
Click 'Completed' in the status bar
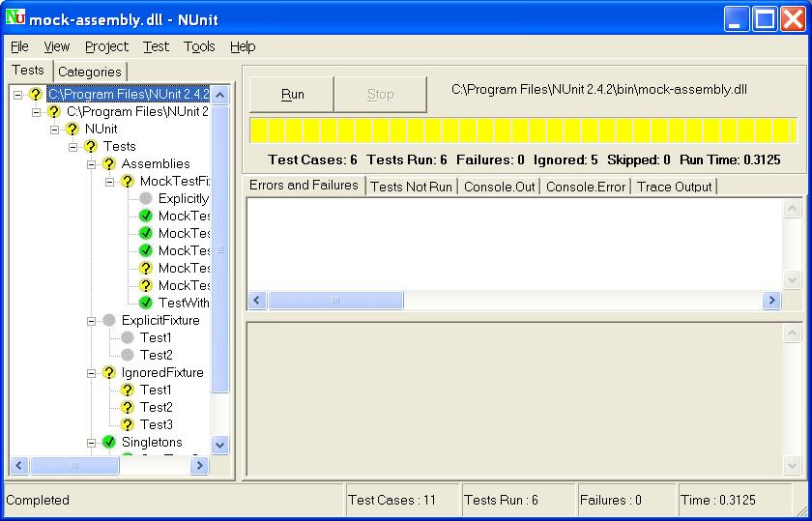(x=38, y=500)
